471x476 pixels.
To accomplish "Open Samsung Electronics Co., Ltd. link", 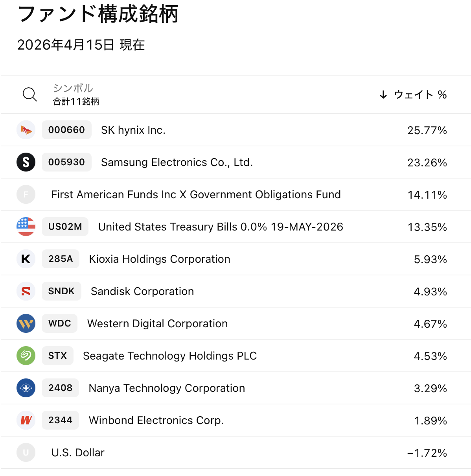I will point(177,162).
